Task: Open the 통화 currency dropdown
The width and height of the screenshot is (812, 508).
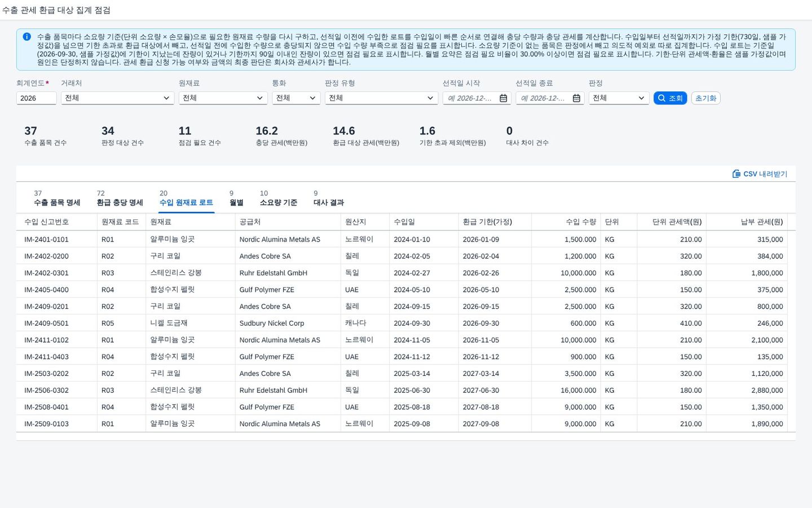Action: [x=296, y=98]
